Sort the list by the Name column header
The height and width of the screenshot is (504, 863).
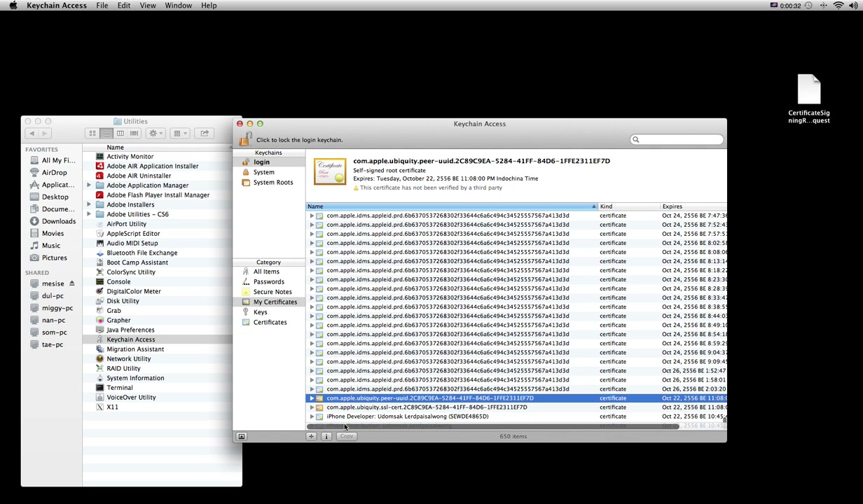452,206
